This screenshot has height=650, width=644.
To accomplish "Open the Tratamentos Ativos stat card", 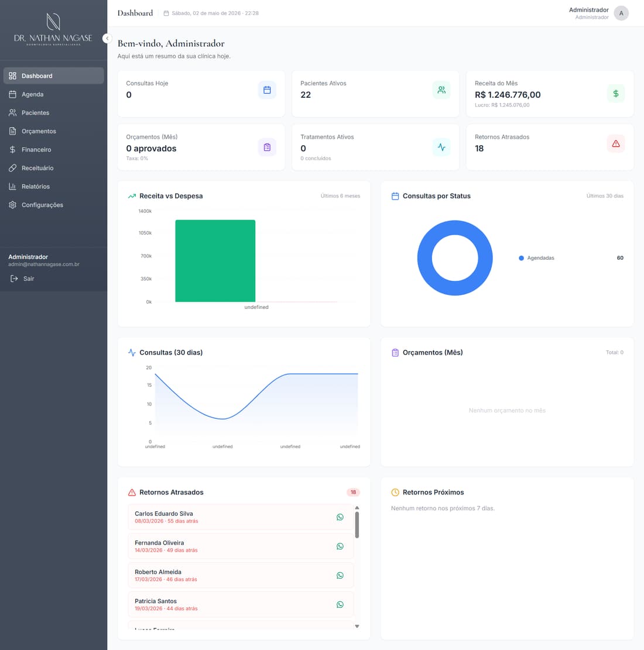I will 375,147.
